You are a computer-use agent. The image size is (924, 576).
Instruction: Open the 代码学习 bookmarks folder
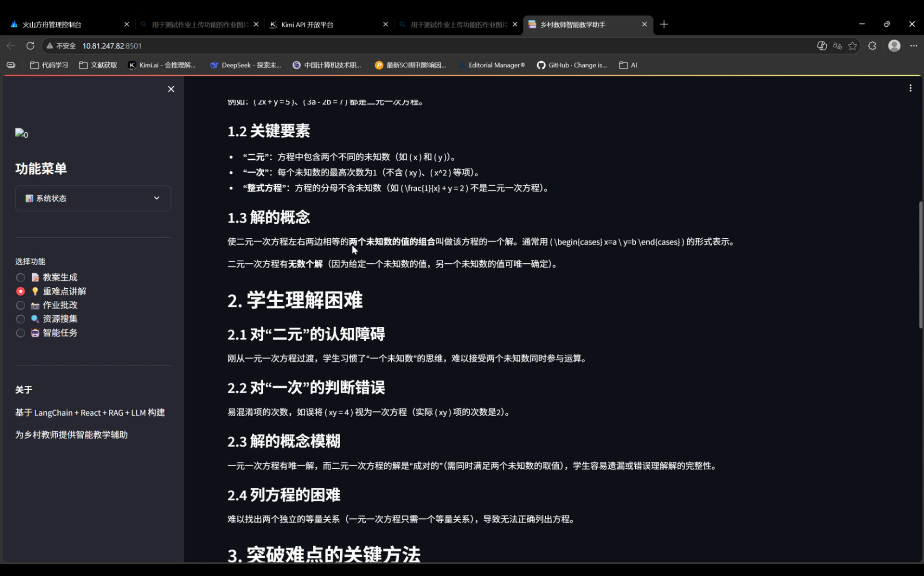coord(49,65)
